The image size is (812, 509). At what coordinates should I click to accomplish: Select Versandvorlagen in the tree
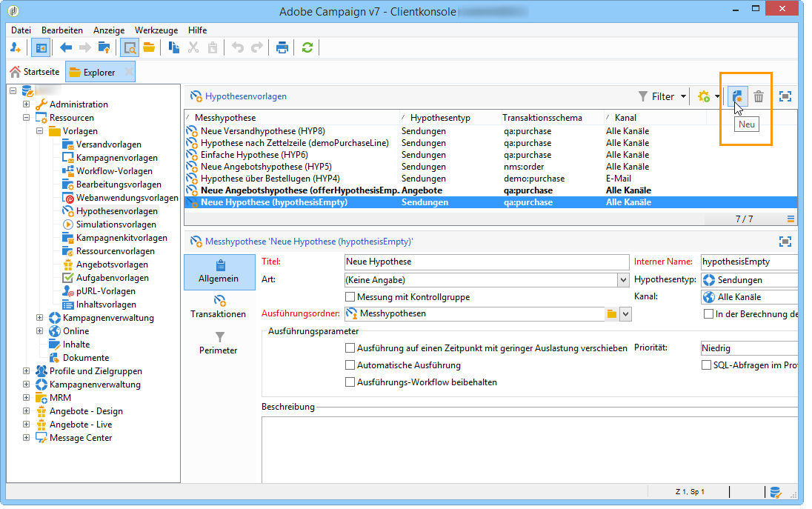(109, 144)
